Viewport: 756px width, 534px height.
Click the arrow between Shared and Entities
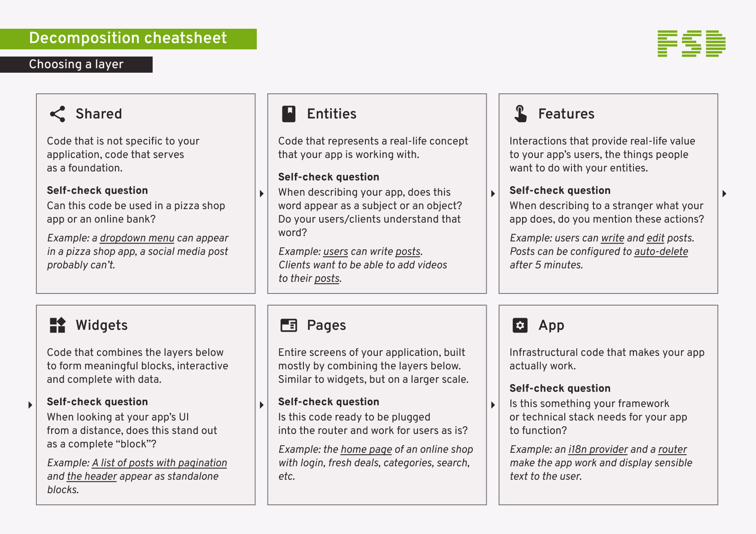pos(262,194)
